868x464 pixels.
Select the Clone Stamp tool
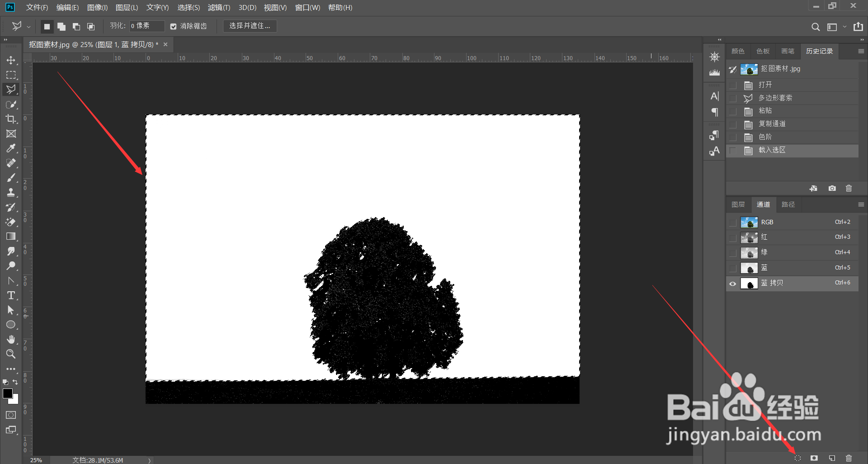tap(11, 193)
